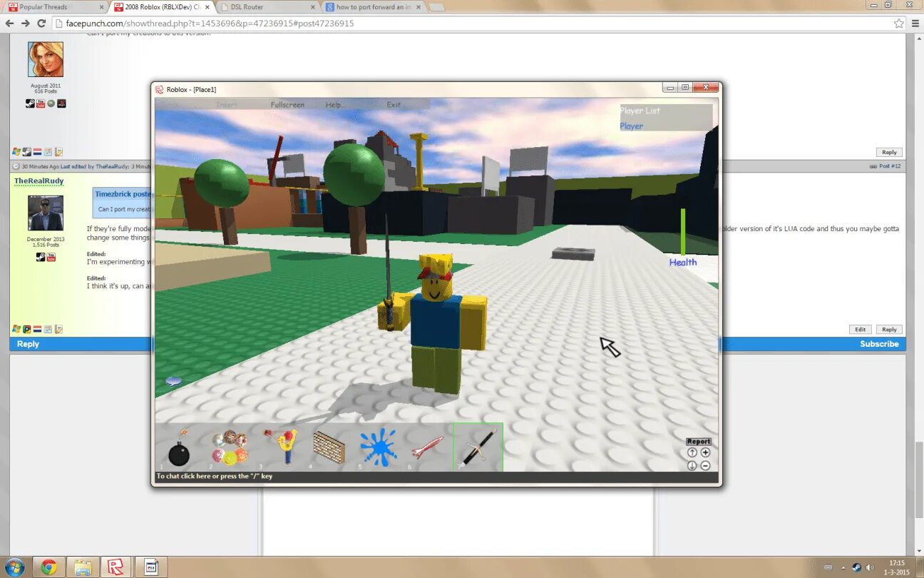This screenshot has height=578, width=924.
Task: Click Fullscreen in the Roblox menu bar
Action: [x=287, y=105]
